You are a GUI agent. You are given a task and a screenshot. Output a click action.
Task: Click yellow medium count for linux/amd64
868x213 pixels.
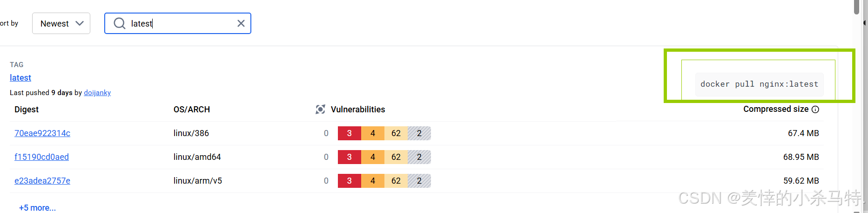click(396, 157)
